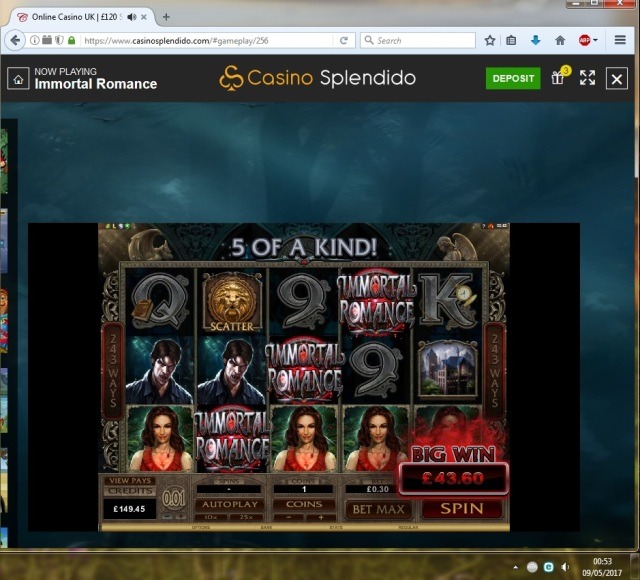Open the bookmarks list icon

[511, 40]
